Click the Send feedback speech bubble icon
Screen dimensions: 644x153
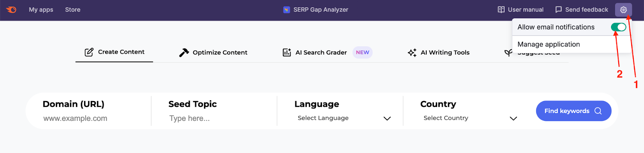(558, 10)
